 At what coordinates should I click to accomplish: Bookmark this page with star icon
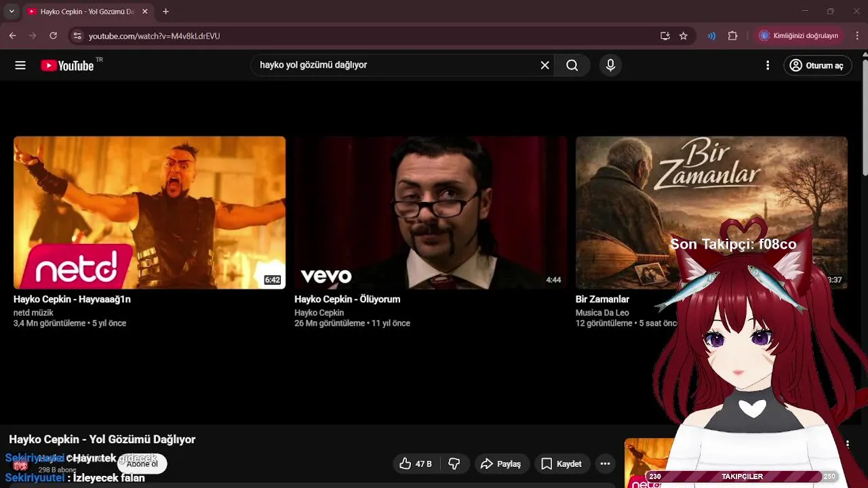coord(684,36)
